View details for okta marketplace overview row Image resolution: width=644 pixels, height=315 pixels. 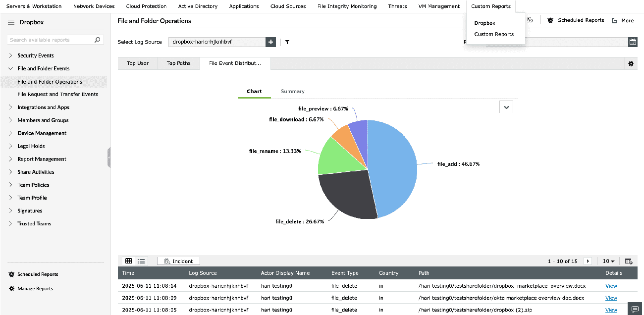click(611, 298)
